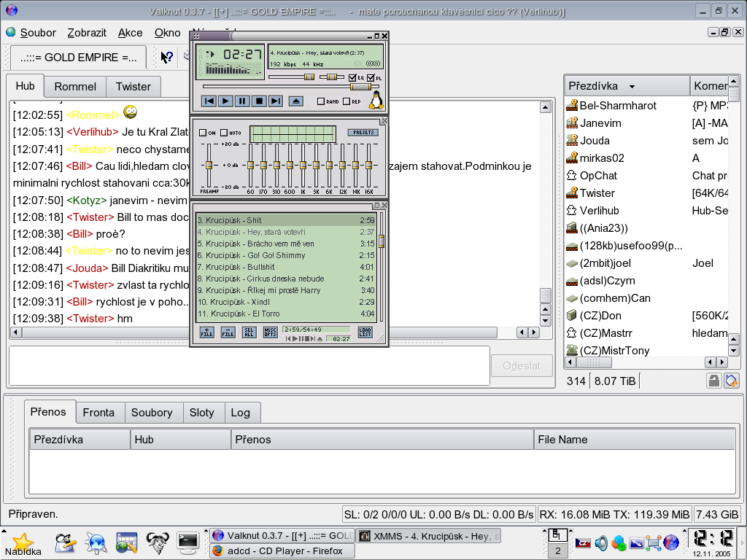Stop playback in XMMS main window
The width and height of the screenshot is (747, 560).
259,101
